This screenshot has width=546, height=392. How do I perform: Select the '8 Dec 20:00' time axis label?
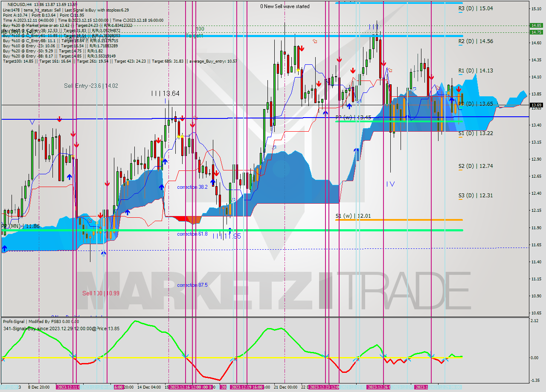[39, 387]
